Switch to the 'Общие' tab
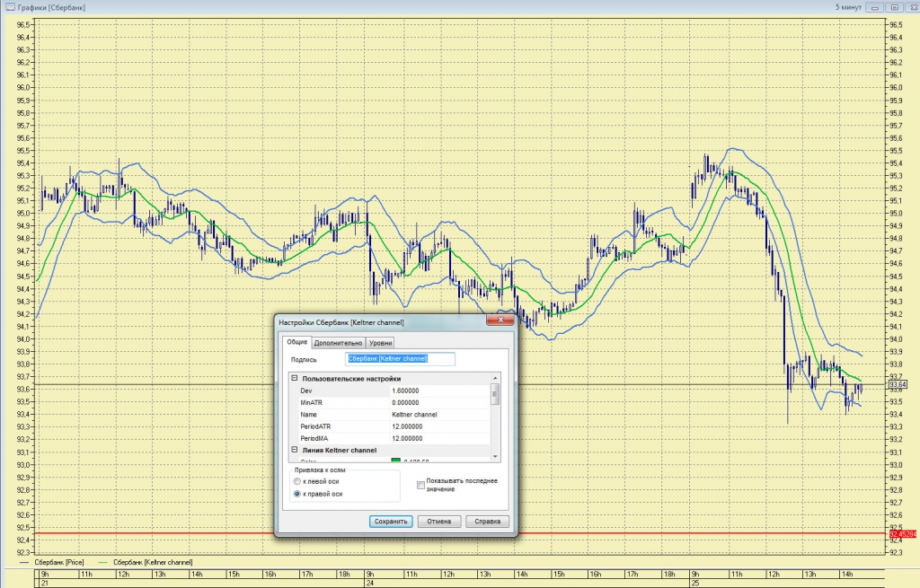The image size is (920, 588). click(x=296, y=342)
